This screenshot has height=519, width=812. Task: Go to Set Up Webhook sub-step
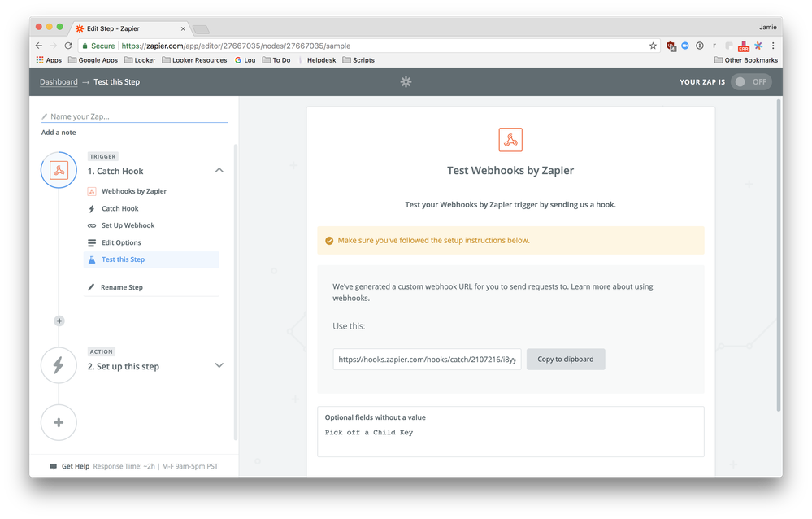coord(128,225)
